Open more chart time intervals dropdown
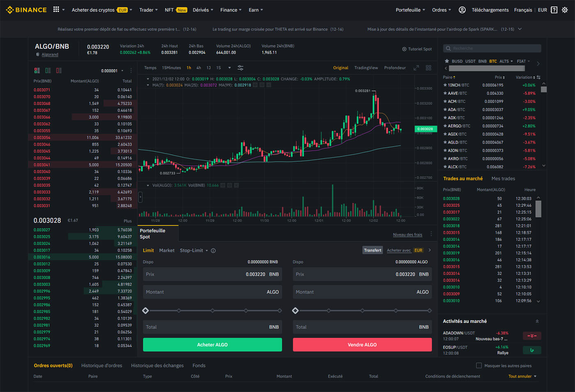 pyautogui.click(x=229, y=68)
